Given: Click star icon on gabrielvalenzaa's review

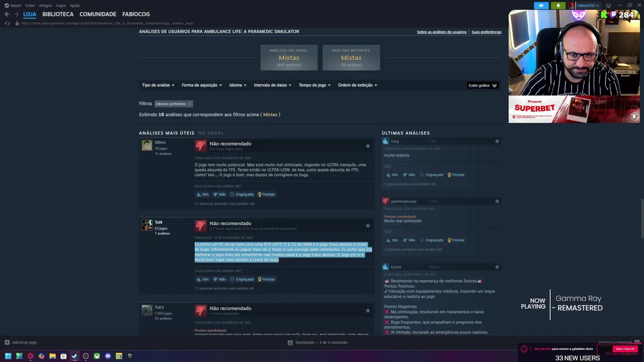Looking at the screenshot, I should [497, 201].
